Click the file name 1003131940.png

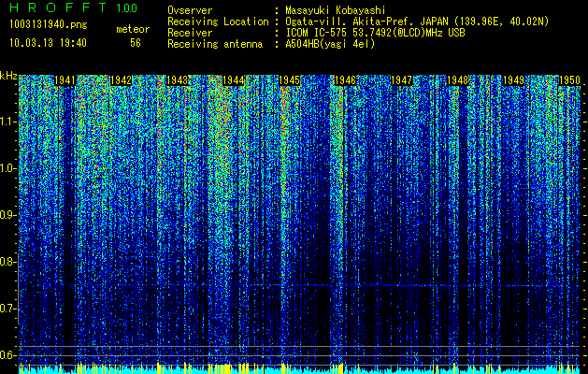(49, 24)
